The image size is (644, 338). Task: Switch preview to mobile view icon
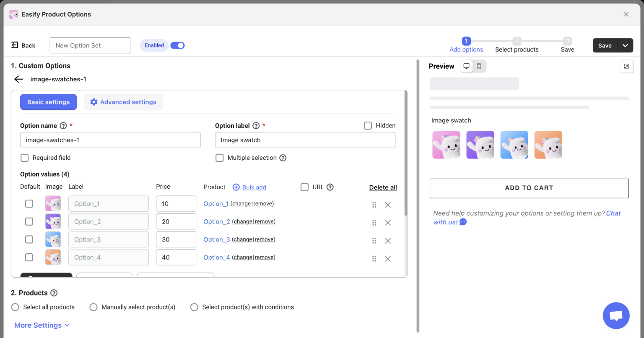[479, 66]
